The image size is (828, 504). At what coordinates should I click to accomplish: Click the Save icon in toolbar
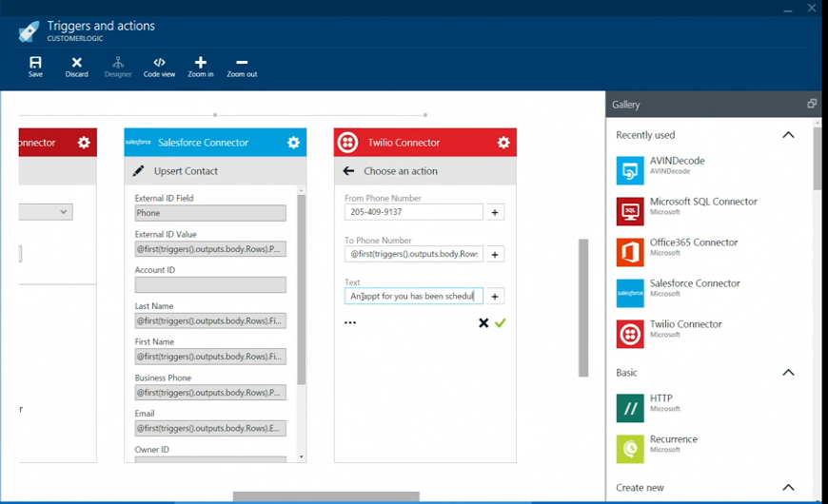pos(35,63)
